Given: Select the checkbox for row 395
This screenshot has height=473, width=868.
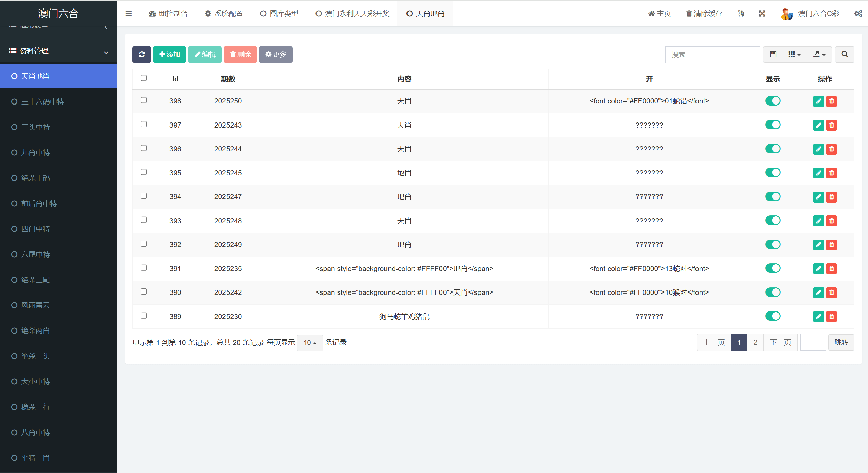Looking at the screenshot, I should 144,172.
